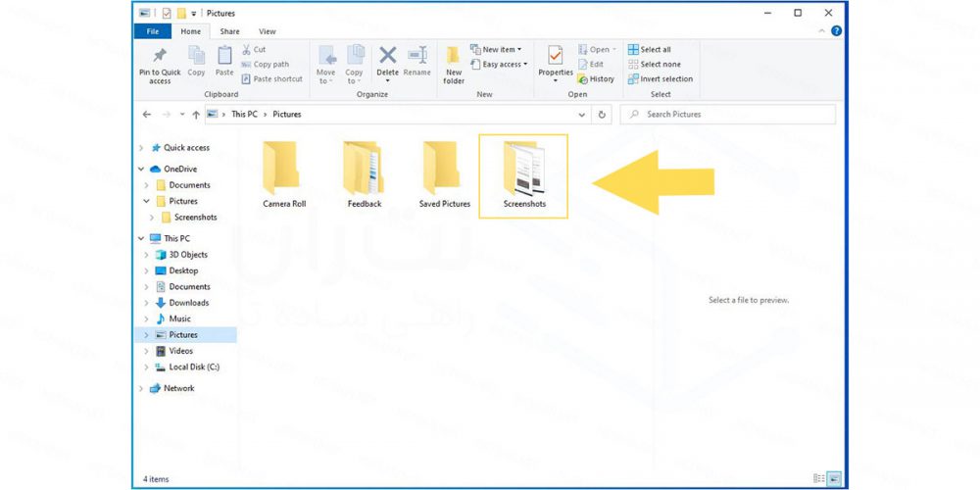Switch to details view in status bar
Image resolution: width=980 pixels, height=490 pixels.
pos(818,478)
